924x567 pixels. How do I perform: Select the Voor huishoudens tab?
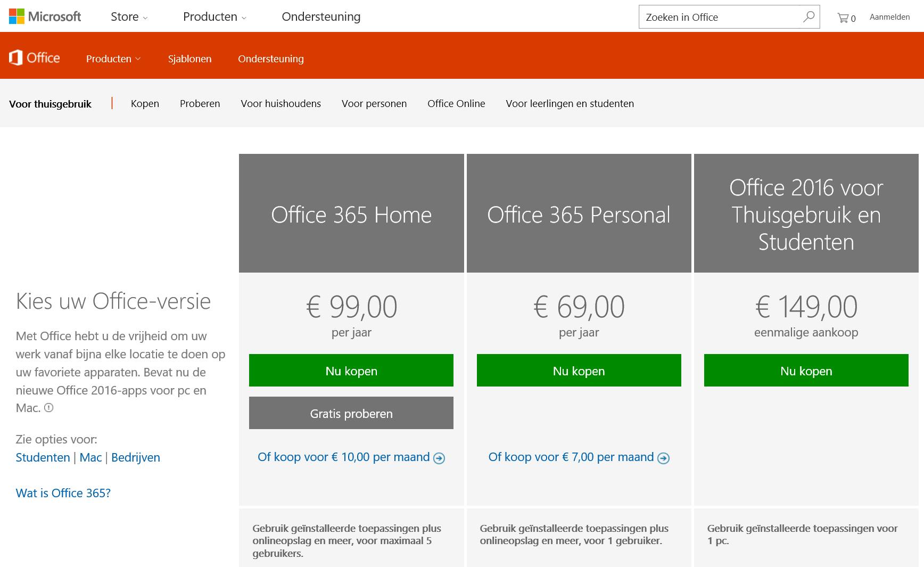point(280,103)
